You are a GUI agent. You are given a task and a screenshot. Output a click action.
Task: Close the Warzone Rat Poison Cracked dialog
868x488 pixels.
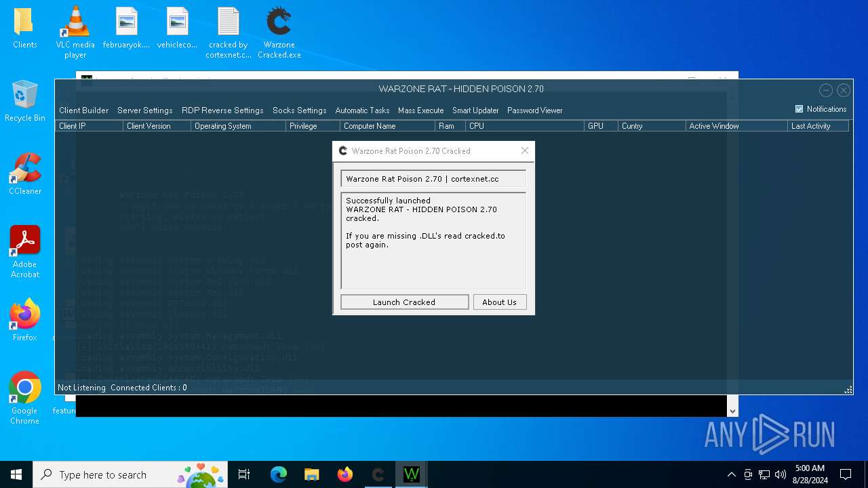tap(524, 150)
